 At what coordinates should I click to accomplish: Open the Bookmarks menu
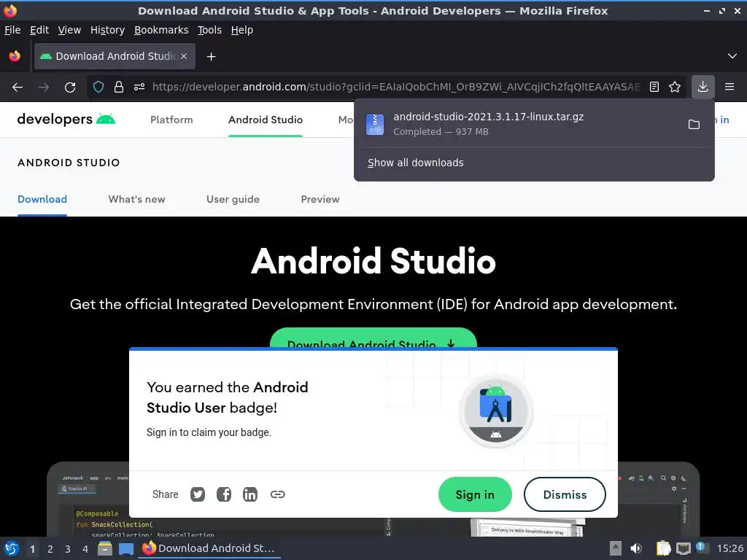point(161,30)
